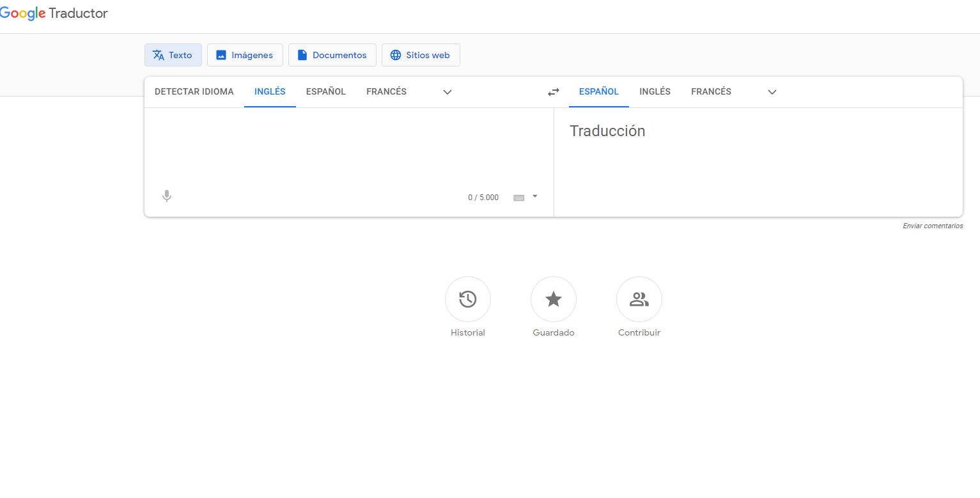
Task: Switch to Imágenes translation mode
Action: coord(245,55)
